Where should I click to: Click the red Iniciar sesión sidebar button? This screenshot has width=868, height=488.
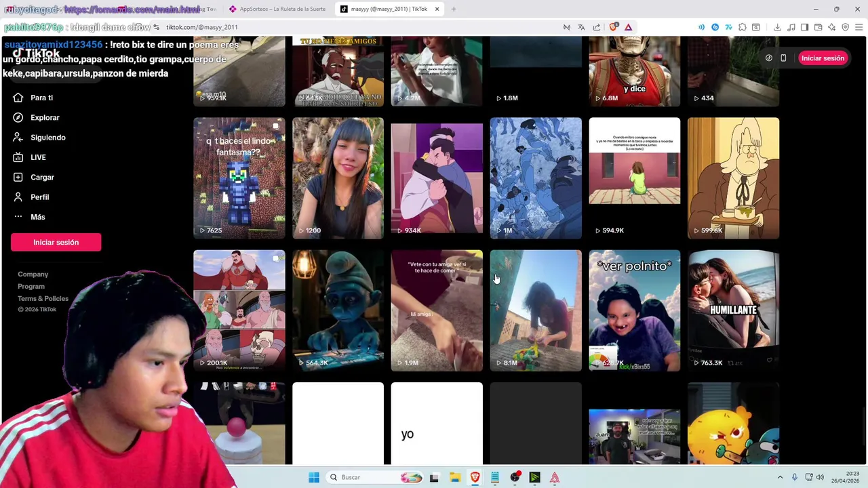[x=56, y=242]
